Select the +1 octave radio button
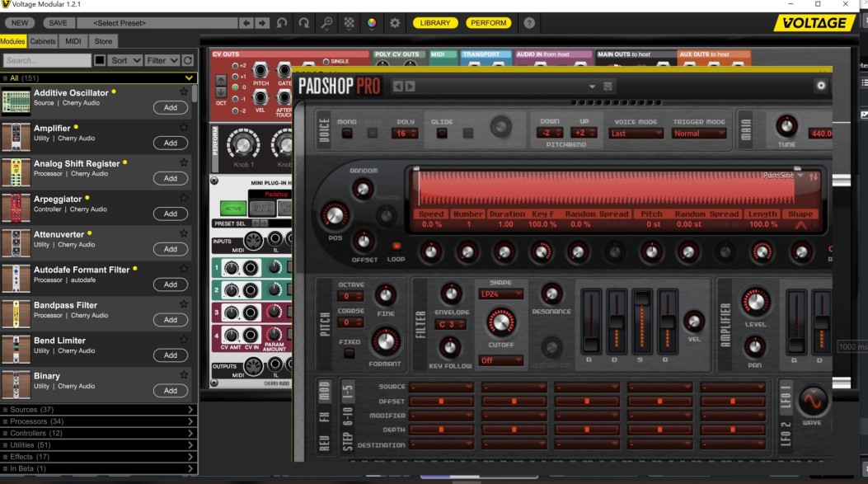 coord(235,77)
